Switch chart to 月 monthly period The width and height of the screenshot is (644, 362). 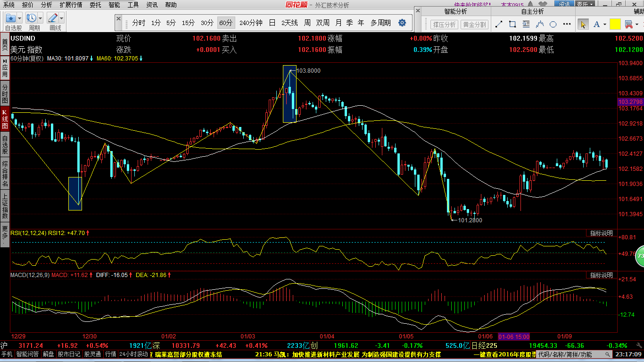tap(339, 23)
